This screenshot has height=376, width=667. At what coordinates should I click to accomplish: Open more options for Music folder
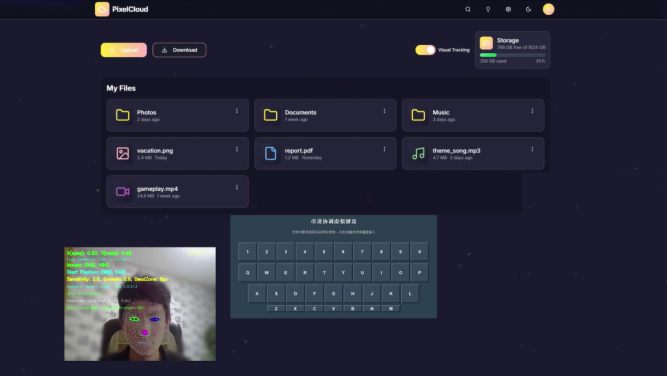pos(532,111)
